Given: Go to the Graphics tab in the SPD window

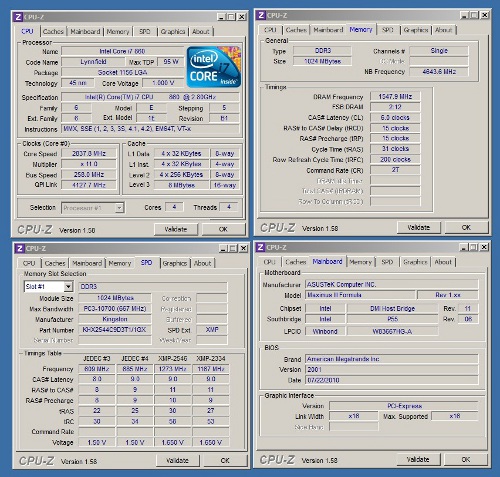Looking at the screenshot, I should click(x=175, y=263).
